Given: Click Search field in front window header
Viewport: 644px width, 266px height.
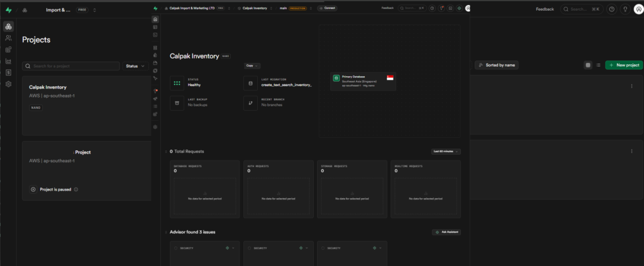Looking at the screenshot, I should (412, 8).
